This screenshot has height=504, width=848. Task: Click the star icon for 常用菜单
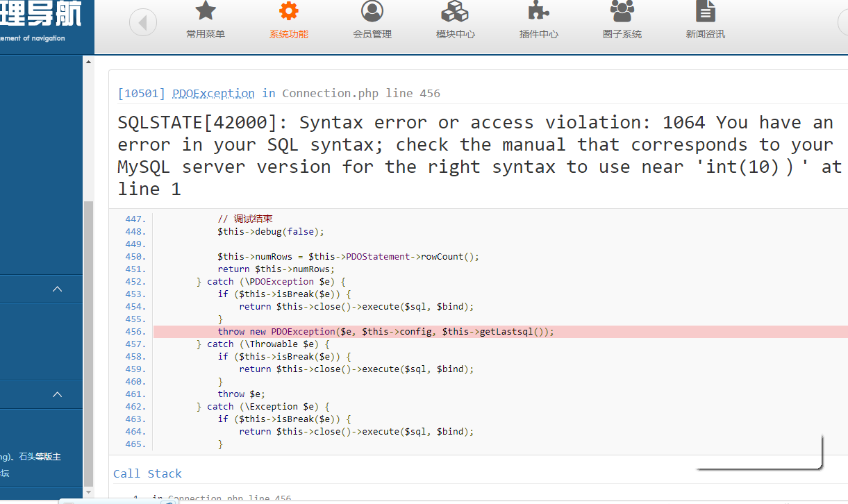[x=206, y=11]
